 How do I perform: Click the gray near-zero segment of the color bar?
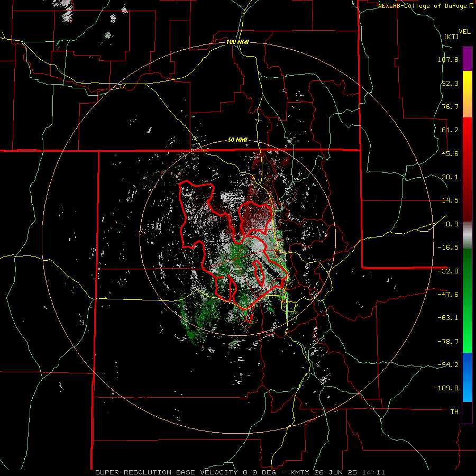point(467,235)
